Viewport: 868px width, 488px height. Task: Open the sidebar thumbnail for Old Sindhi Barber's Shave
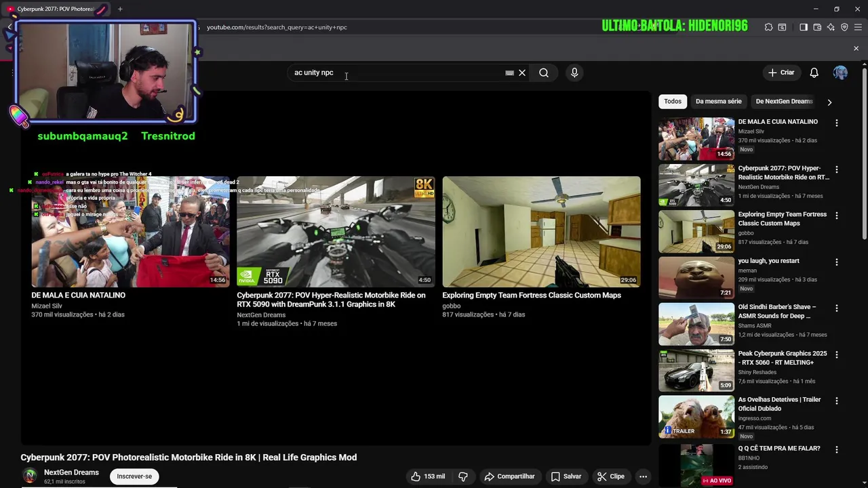point(696,323)
